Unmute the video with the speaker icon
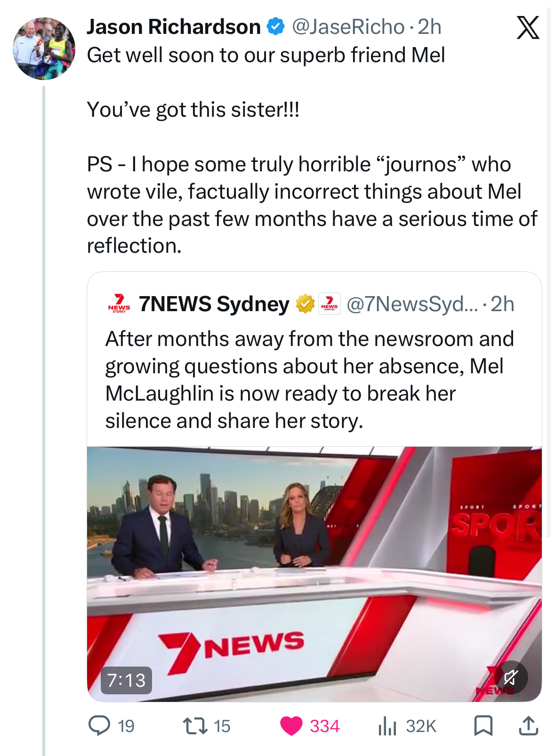The width and height of the screenshot is (555, 756). 511,677
